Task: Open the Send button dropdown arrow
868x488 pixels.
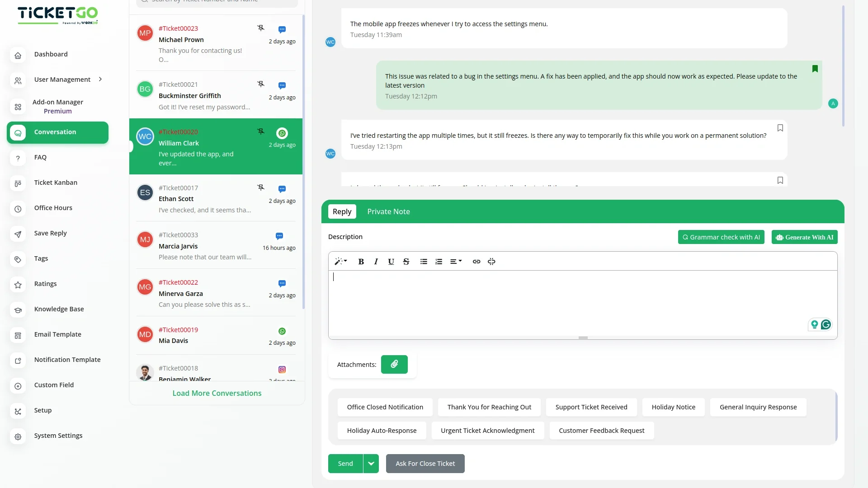Action: tap(371, 464)
